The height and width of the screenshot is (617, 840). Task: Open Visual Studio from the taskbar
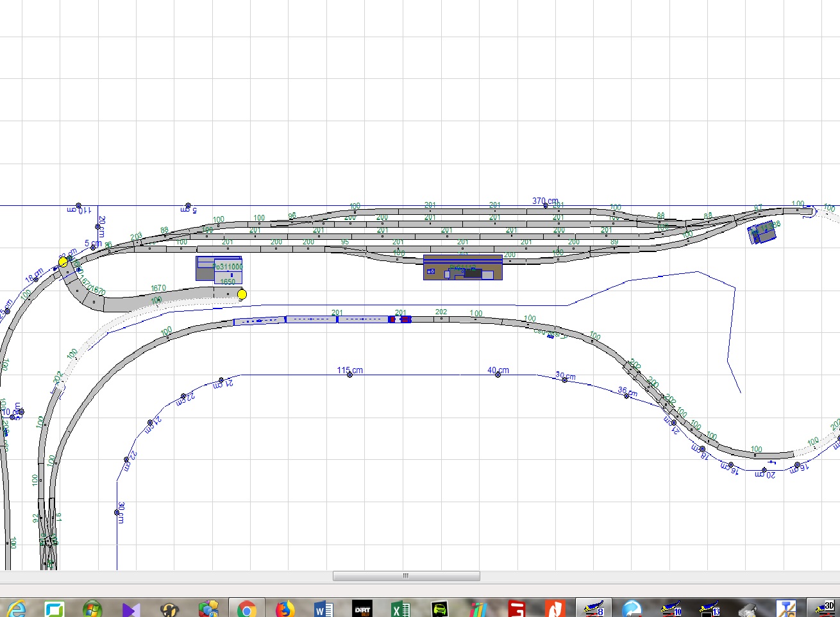point(131,608)
